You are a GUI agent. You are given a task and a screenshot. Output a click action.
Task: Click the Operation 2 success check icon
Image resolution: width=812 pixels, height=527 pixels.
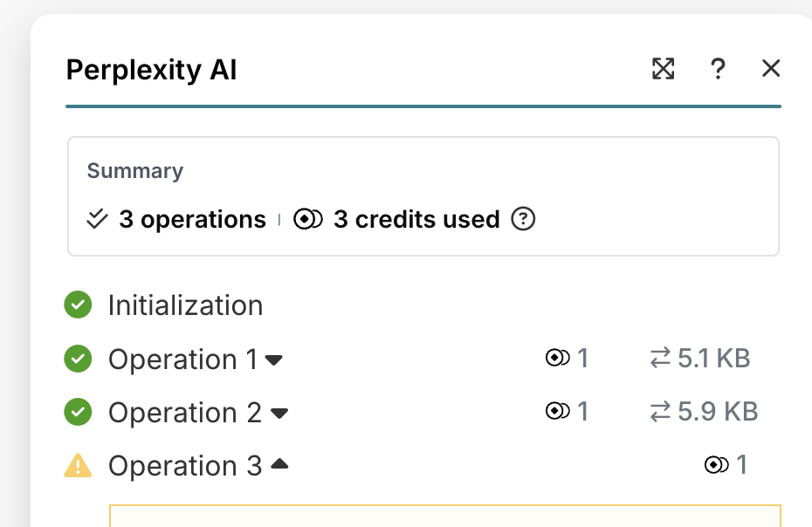point(79,412)
